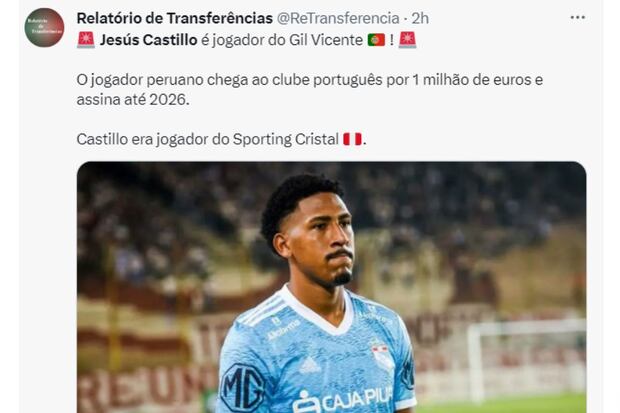Click the club crest on the blue jersey
The width and height of the screenshot is (620, 413).
point(382,353)
